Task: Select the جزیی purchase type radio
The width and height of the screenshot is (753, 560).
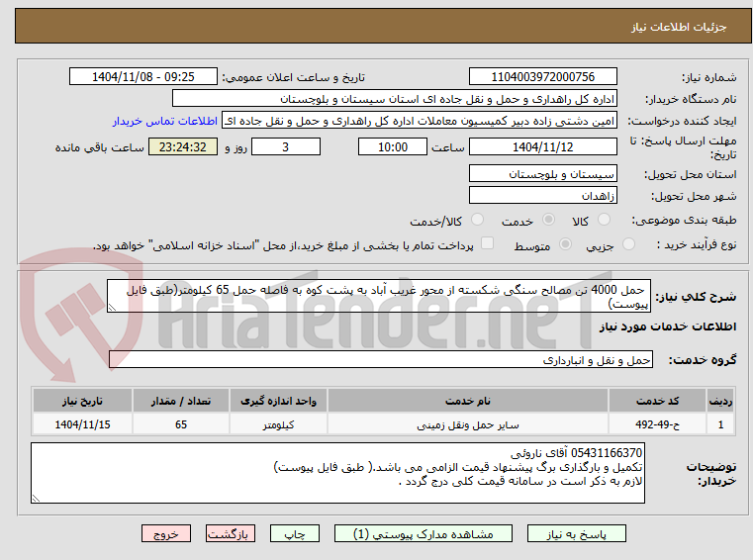Action: coord(628,244)
